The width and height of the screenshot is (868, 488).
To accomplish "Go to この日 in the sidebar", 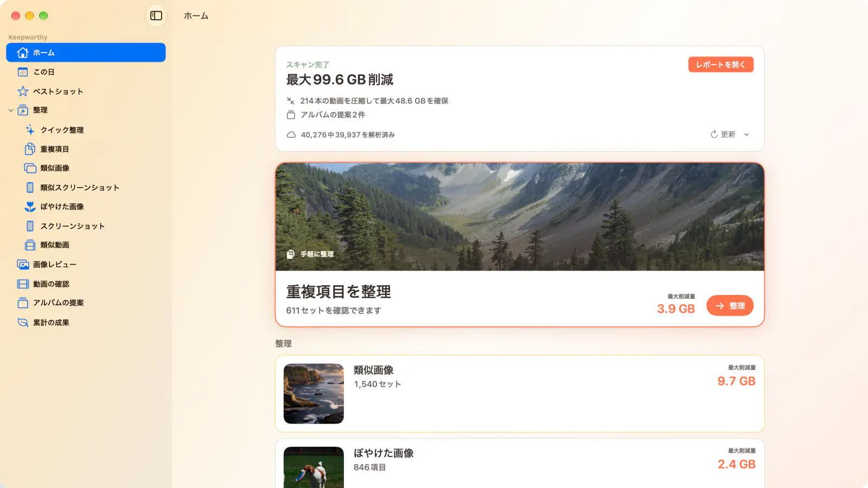I will coord(86,72).
